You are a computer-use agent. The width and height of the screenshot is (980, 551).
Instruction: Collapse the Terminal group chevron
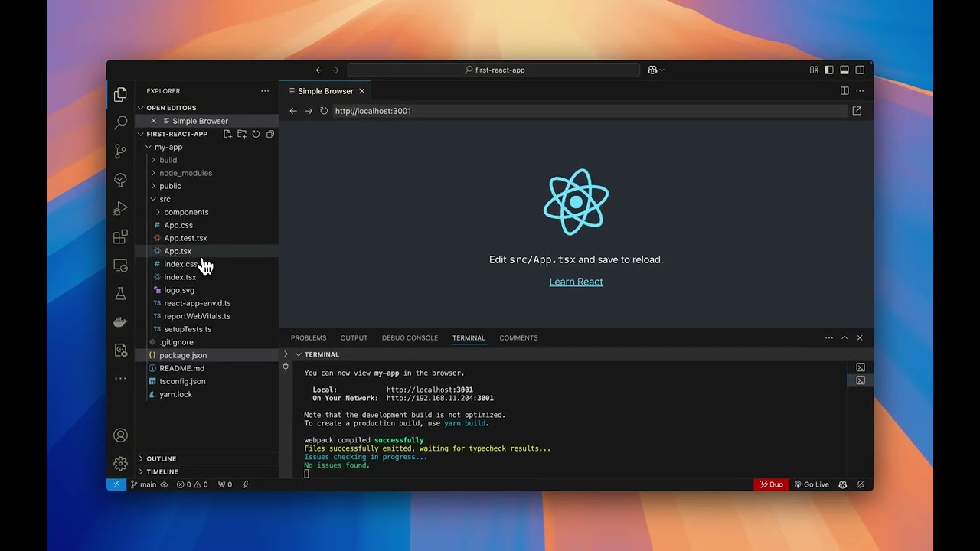pyautogui.click(x=299, y=354)
